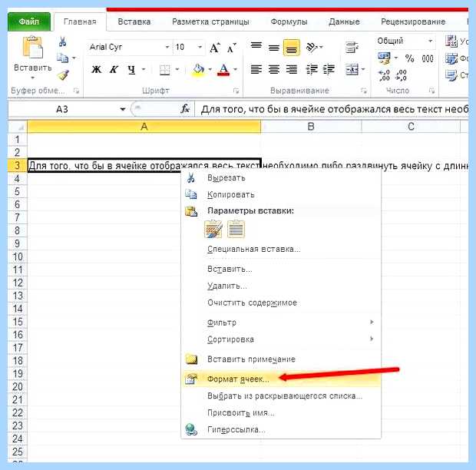Open the Arial Cyr font name dropdown

pos(167,47)
